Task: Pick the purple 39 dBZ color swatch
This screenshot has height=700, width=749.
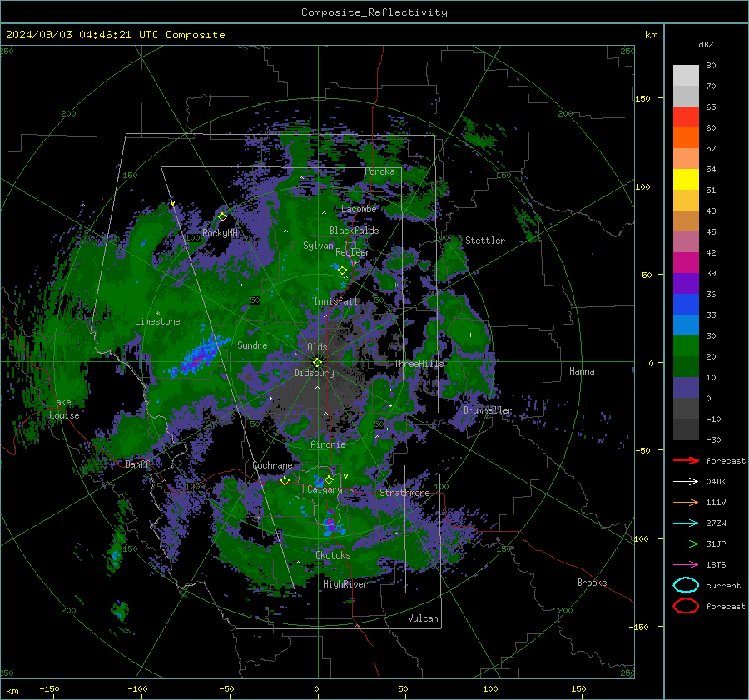Action: [x=686, y=283]
